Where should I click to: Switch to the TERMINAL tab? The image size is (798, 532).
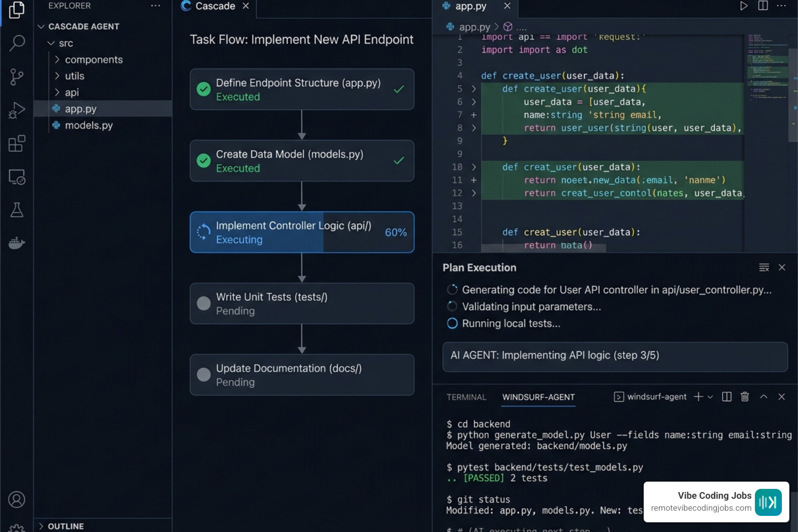[x=467, y=397]
